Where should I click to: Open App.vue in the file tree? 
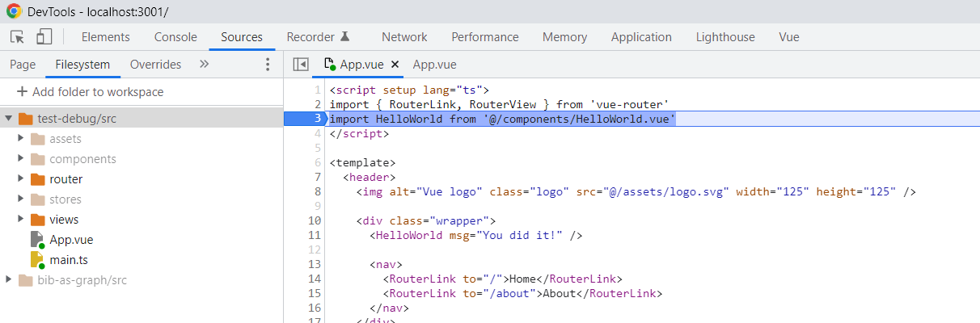(71, 240)
